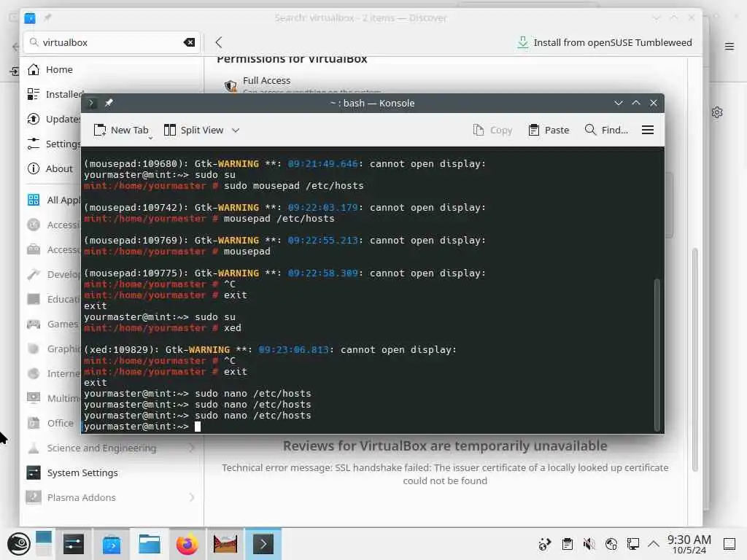747x560 pixels.
Task: Open Konsole hamburger menu
Action: [648, 130]
